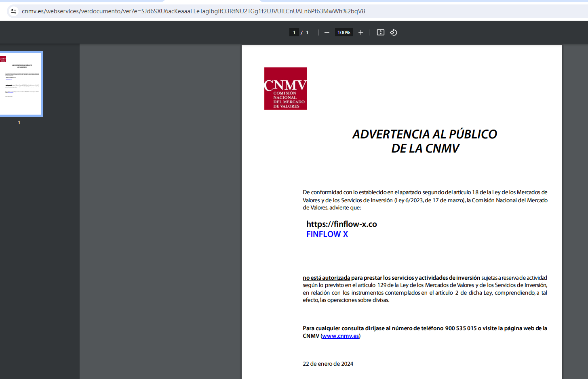Click the heading ADVERTENCIA AL PÚBLICO
This screenshot has width=588, height=379.
pos(425,134)
